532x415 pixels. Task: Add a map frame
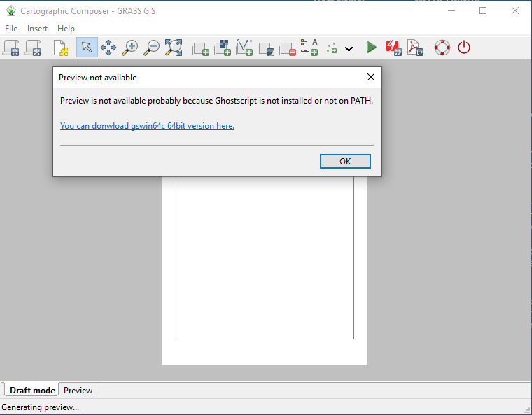point(201,48)
